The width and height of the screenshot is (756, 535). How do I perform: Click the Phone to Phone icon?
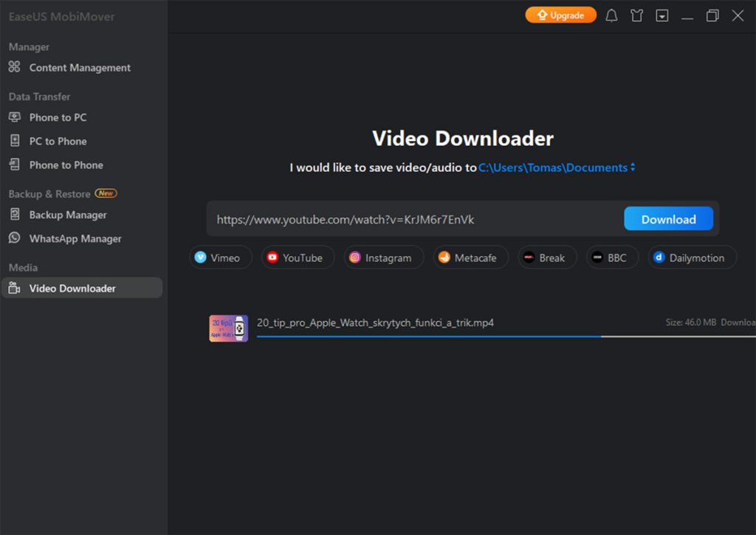click(15, 165)
